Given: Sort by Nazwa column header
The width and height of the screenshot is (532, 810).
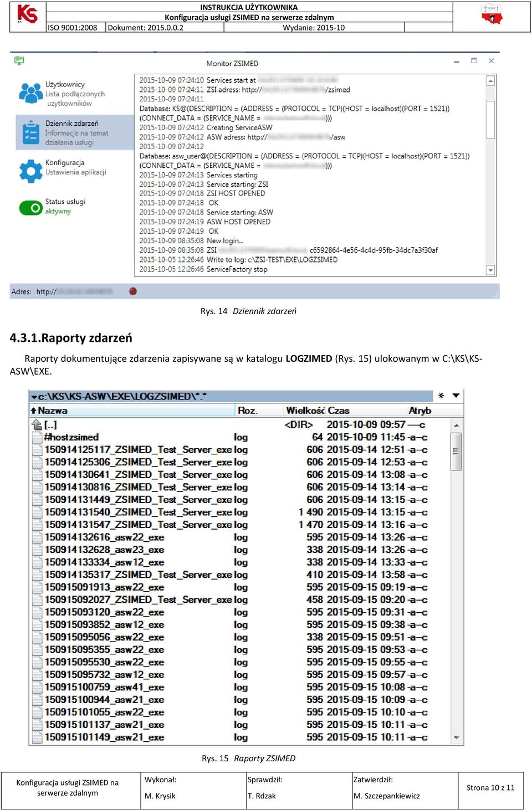Looking at the screenshot, I should pyautogui.click(x=132, y=411).
